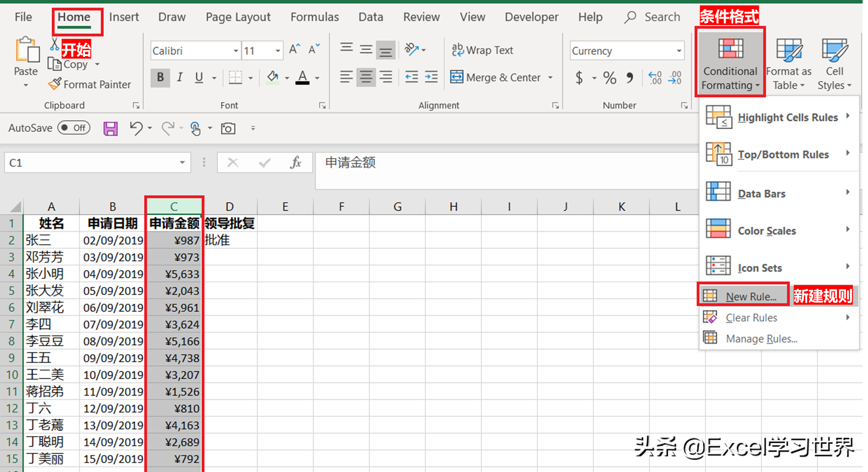The height and width of the screenshot is (472, 868).
Task: Toggle bold formatting
Action: (x=160, y=77)
